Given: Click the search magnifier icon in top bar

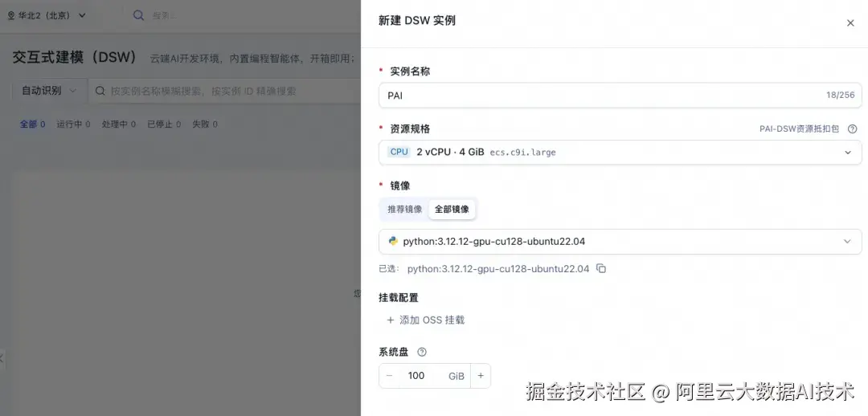Looking at the screenshot, I should pos(138,15).
